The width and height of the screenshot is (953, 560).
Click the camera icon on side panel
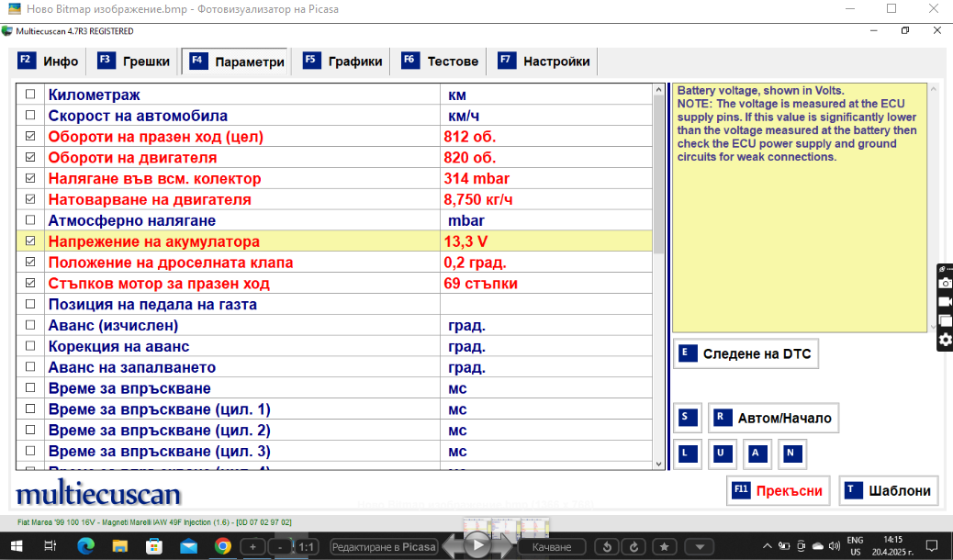pos(945,284)
